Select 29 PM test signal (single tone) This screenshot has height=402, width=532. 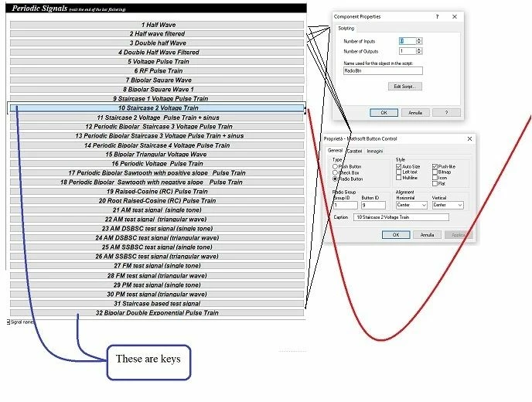pos(157,285)
